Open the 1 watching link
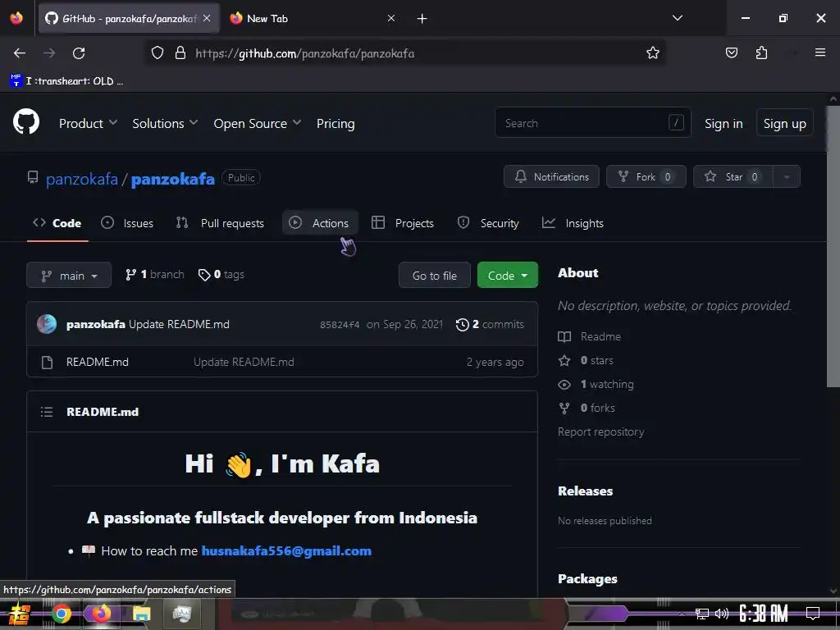The image size is (840, 630). tap(596, 384)
